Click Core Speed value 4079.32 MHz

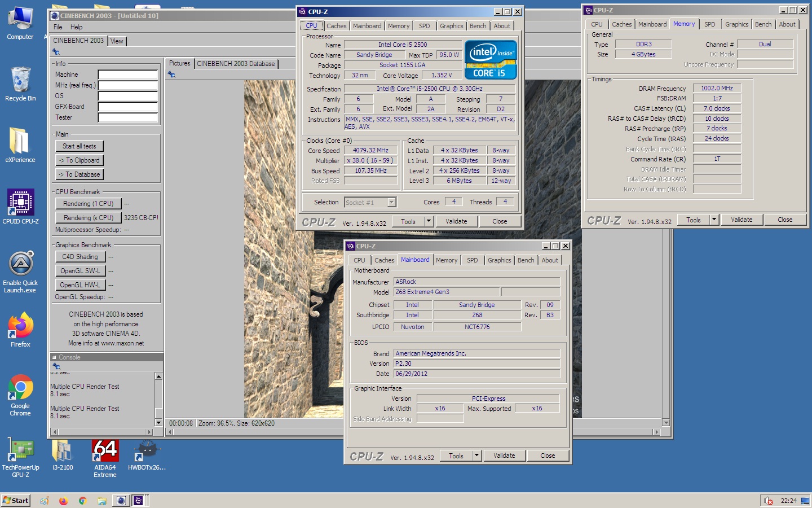point(370,151)
